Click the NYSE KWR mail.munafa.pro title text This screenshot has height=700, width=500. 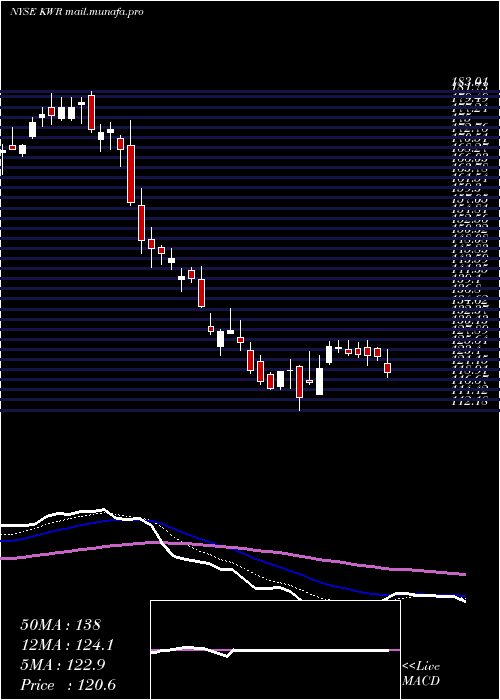76,12
